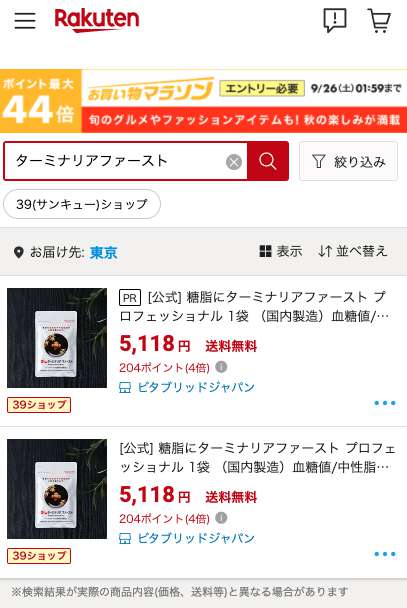Open the 絞り込み filter options
Screen dimensions: 407x608
348,161
